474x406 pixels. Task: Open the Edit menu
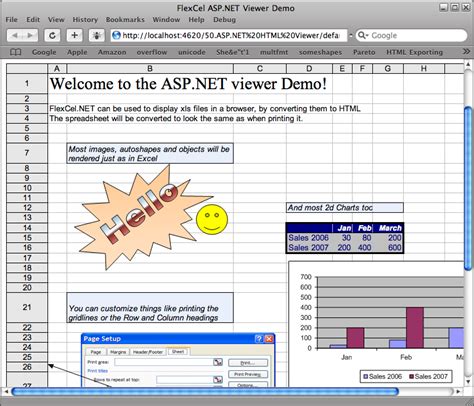[33, 20]
